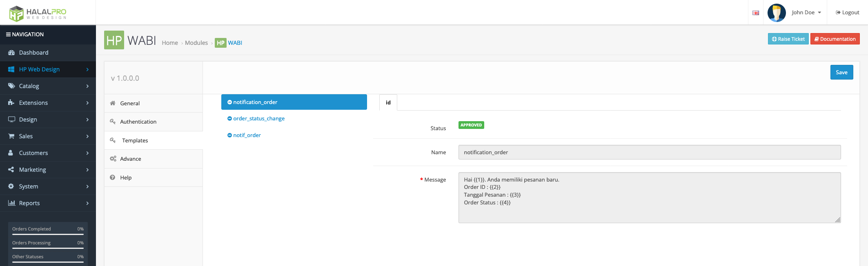Image resolution: width=868 pixels, height=266 pixels.
Task: Select the Templates settings tab
Action: 154,140
